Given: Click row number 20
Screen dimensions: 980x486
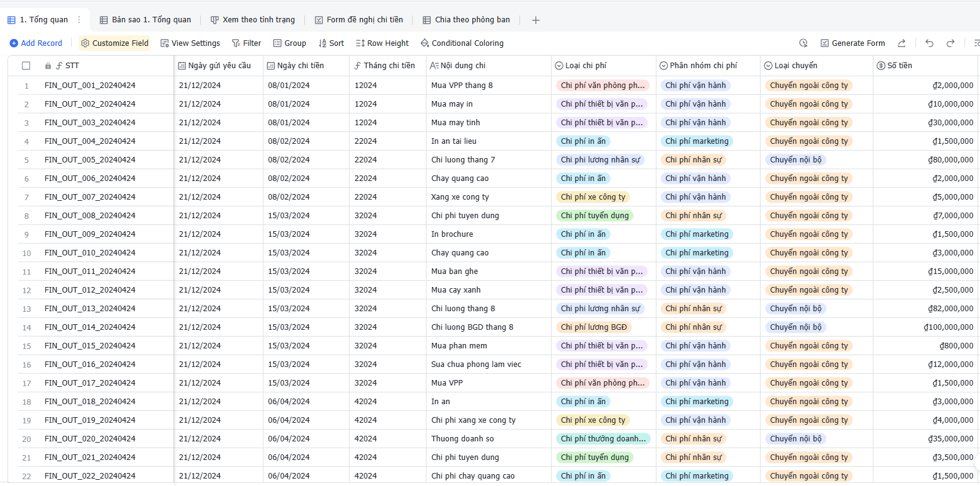Looking at the screenshot, I should click(x=27, y=439).
